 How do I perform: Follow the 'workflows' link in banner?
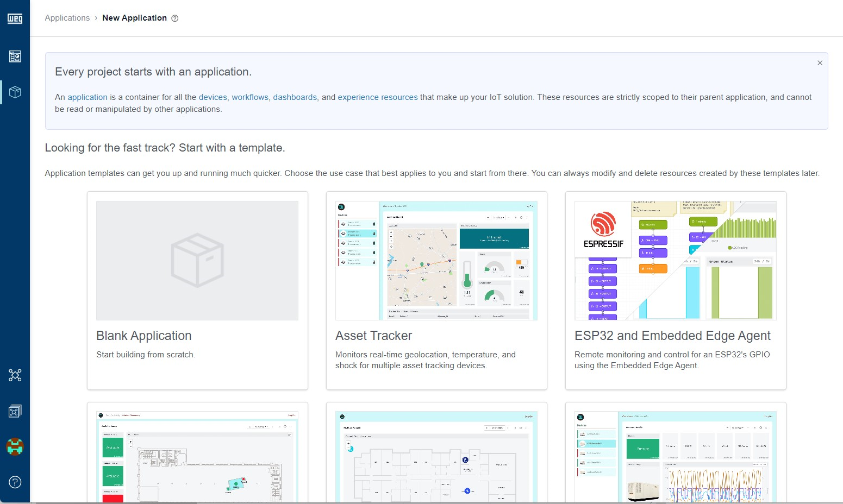pos(250,97)
